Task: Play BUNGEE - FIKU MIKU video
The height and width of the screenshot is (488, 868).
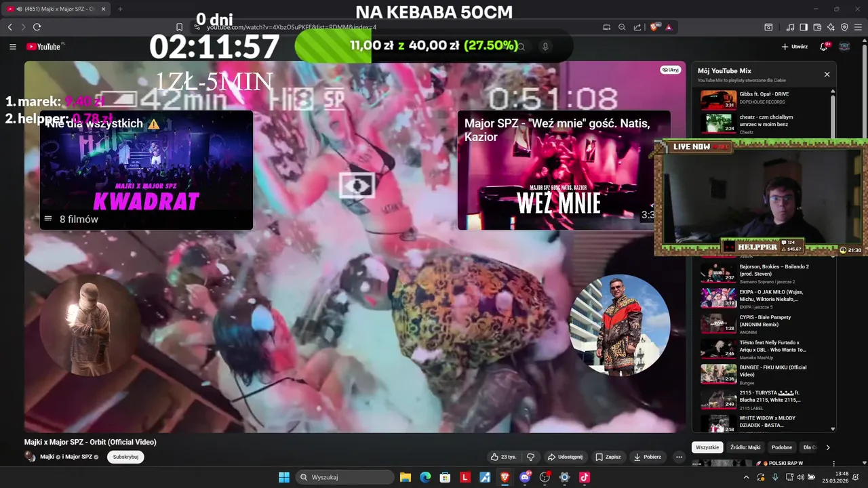Action: (763, 373)
